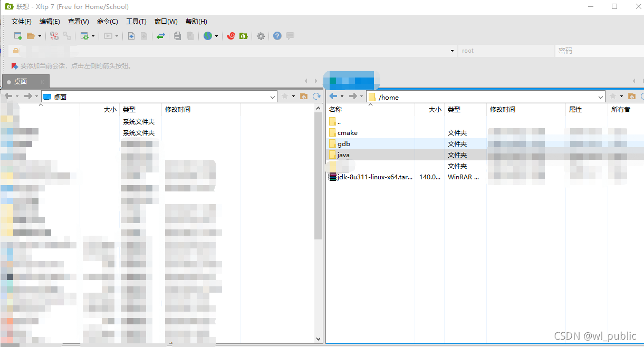Click the /home remote path field

point(485,97)
